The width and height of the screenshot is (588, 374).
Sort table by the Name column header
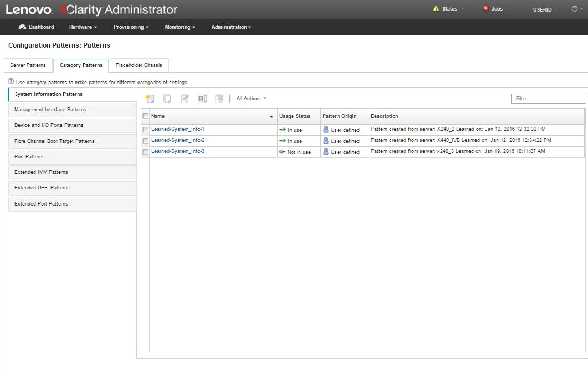[x=211, y=116]
